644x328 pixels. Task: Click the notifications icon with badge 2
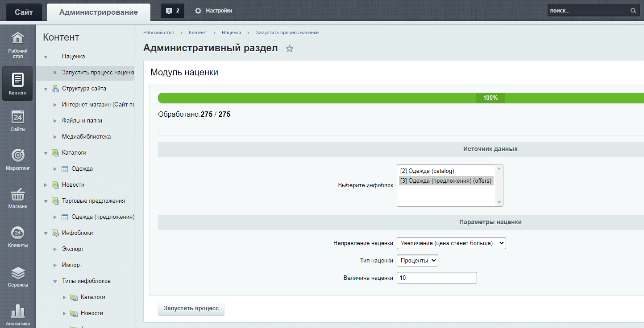coord(172,11)
